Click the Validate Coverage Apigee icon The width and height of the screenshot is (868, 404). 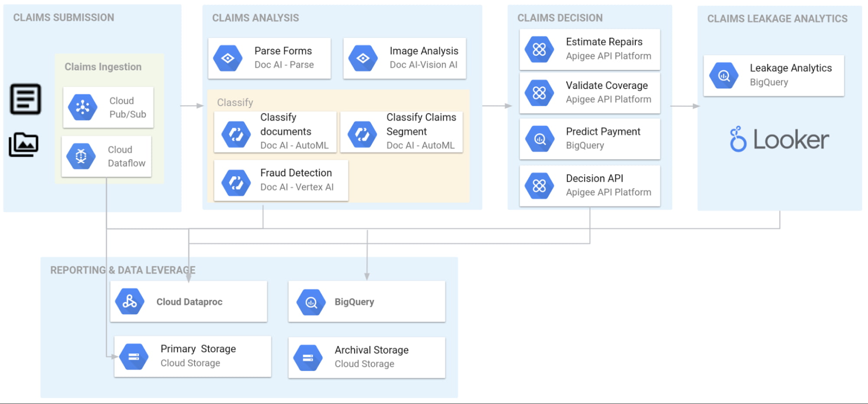point(540,93)
